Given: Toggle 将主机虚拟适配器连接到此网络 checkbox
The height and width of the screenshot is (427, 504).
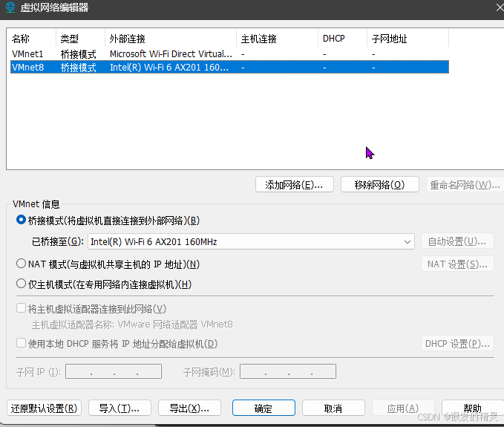Looking at the screenshot, I should coord(22,308).
